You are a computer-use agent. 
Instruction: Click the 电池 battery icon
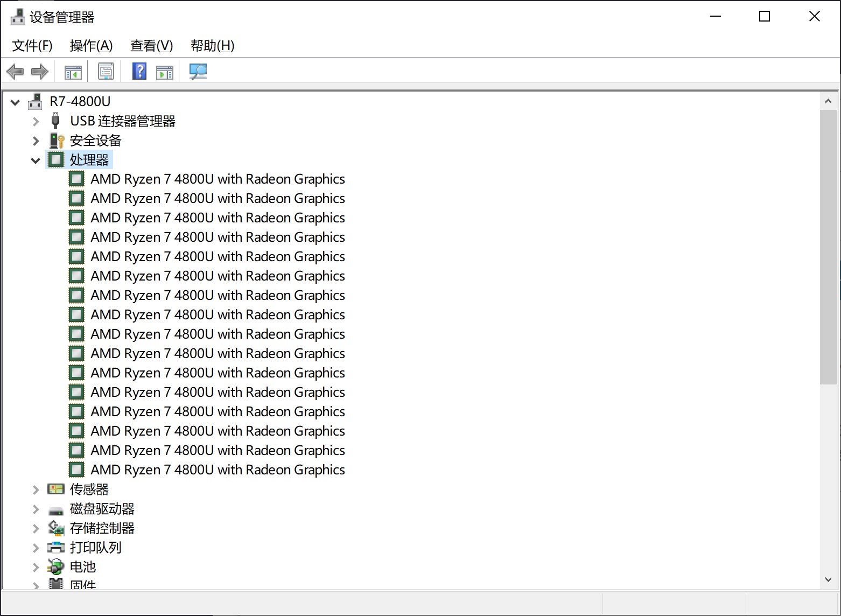pyautogui.click(x=56, y=566)
